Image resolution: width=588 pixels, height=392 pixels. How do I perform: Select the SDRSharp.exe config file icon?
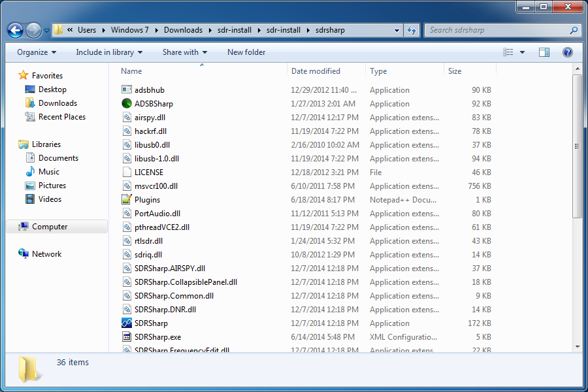click(127, 336)
